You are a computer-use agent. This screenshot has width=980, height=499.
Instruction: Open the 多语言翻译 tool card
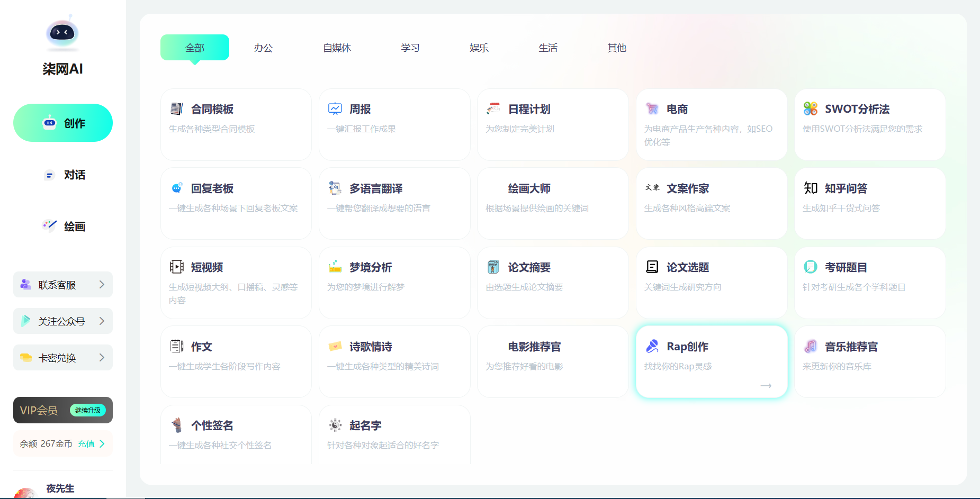click(394, 203)
